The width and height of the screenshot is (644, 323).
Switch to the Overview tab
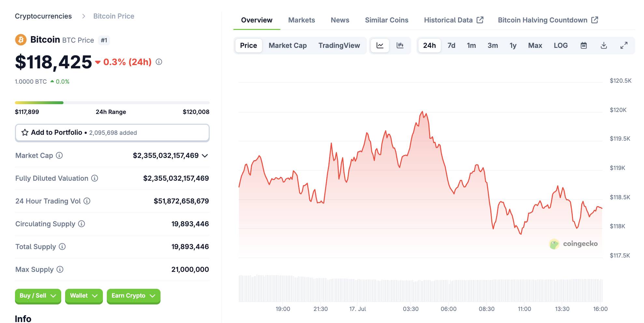(257, 20)
